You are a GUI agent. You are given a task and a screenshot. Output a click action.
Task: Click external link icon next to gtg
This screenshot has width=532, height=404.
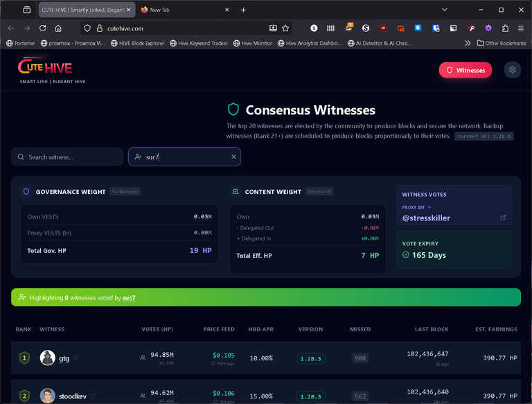[x=76, y=358]
